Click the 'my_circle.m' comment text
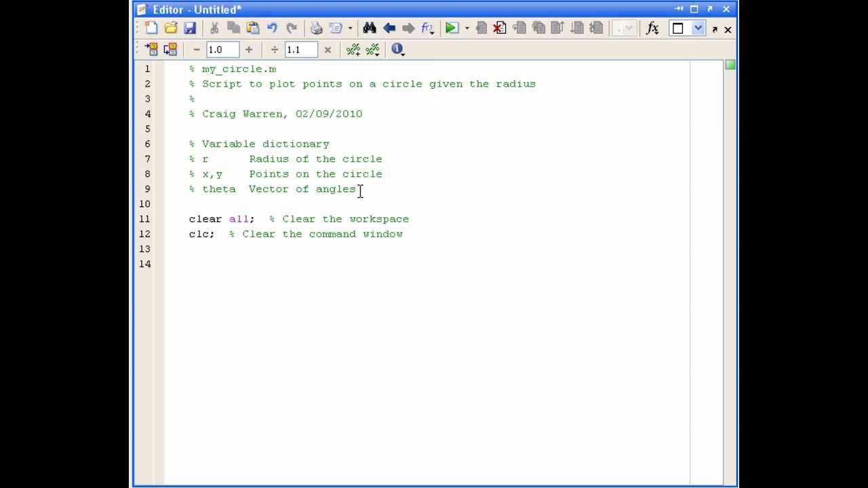The height and width of the screenshot is (488, 868). (x=239, y=69)
